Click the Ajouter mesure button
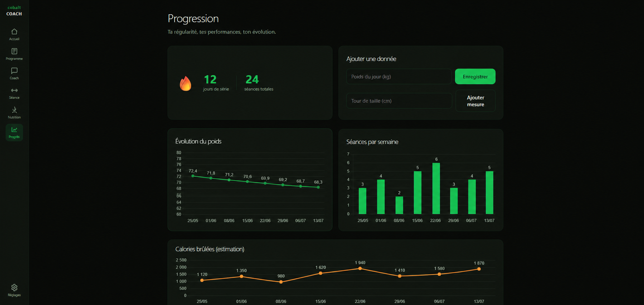The height and width of the screenshot is (305, 644). point(475,101)
